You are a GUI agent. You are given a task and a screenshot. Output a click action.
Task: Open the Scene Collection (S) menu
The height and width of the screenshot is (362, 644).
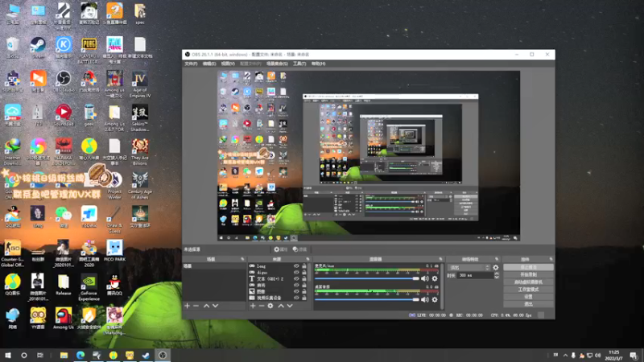click(x=277, y=64)
